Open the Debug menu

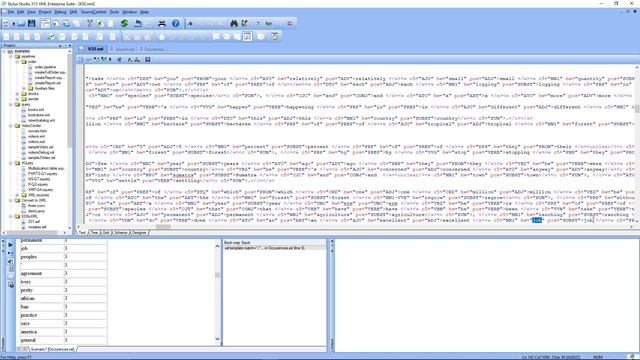[x=60, y=12]
